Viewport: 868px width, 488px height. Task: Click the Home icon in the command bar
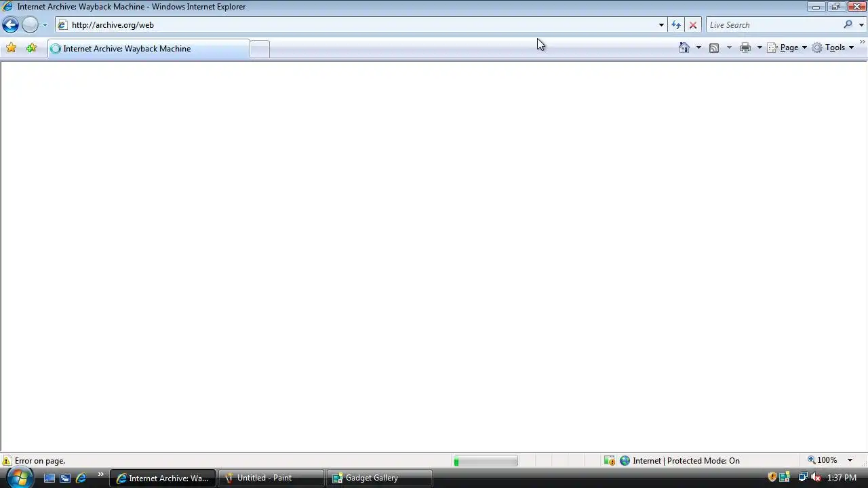click(x=684, y=47)
